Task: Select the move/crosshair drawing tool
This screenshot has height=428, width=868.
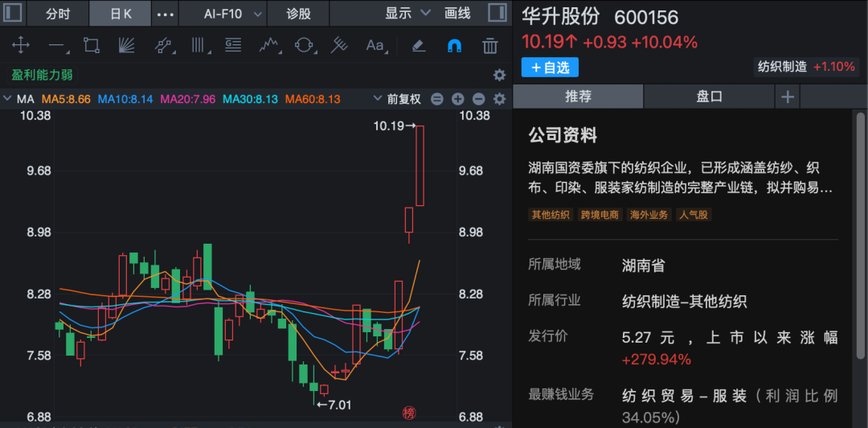Action: [x=21, y=45]
